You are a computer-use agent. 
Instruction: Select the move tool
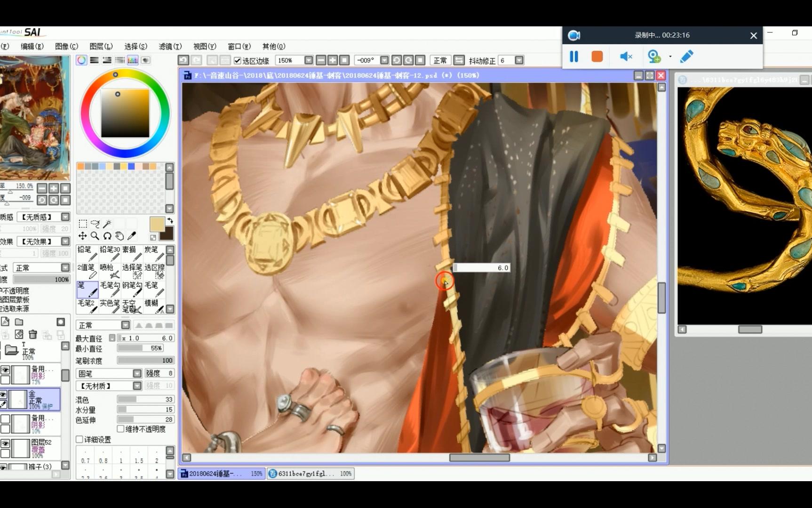[82, 236]
